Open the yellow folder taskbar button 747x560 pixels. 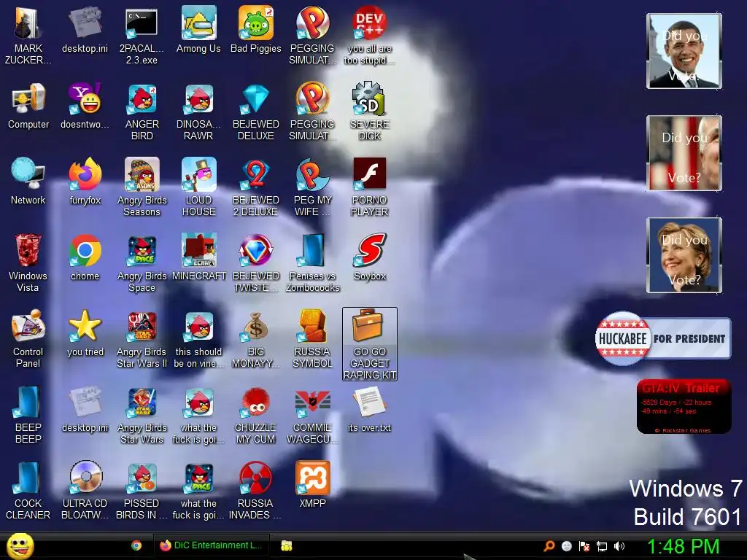286,545
